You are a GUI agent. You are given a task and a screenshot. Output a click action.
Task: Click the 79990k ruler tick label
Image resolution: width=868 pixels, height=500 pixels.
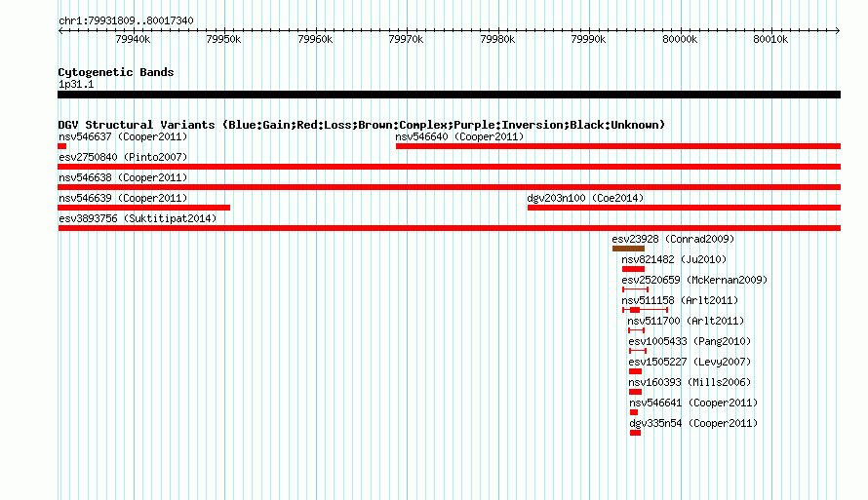coord(588,39)
